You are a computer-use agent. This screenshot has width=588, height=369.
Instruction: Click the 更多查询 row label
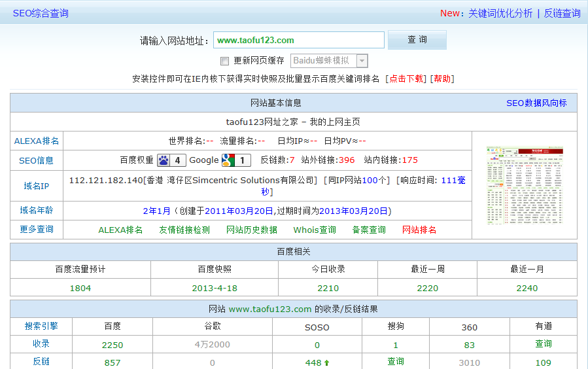tap(37, 229)
